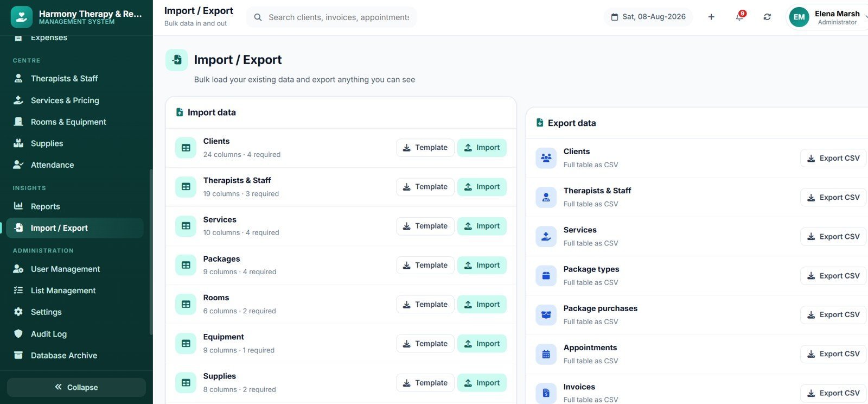
Task: Click the Import data section icon
Action: point(180,112)
